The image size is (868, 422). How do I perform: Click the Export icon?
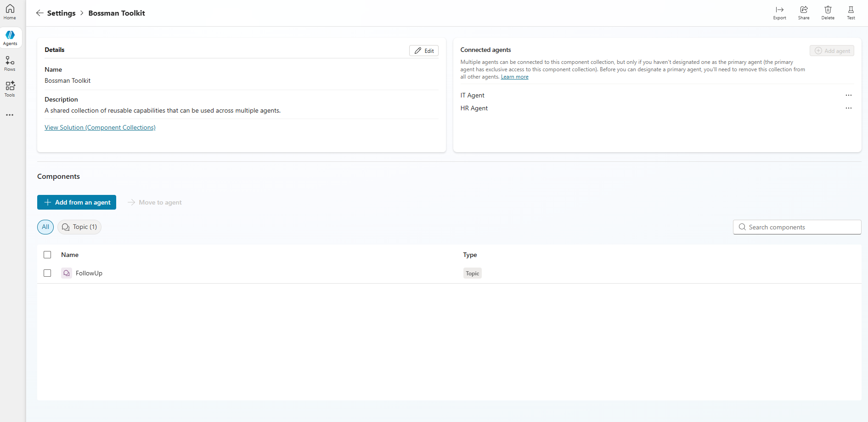[779, 12]
